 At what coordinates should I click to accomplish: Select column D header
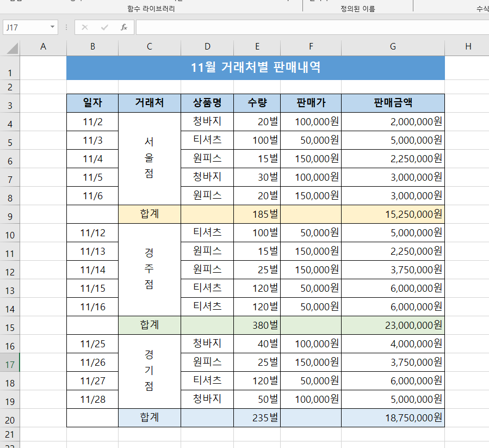click(207, 47)
